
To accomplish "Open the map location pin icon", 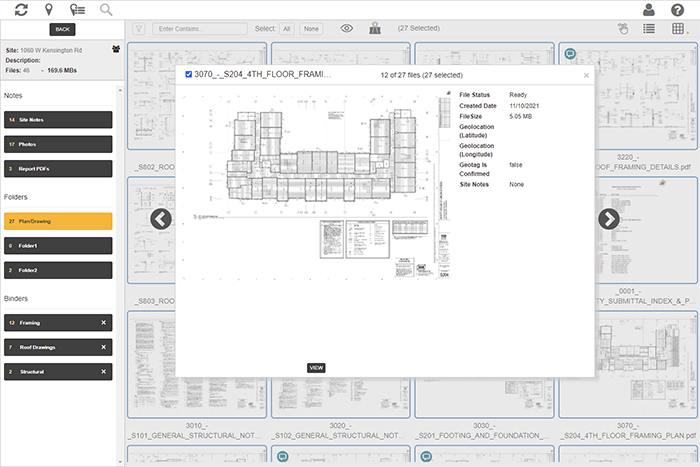I will [48, 9].
